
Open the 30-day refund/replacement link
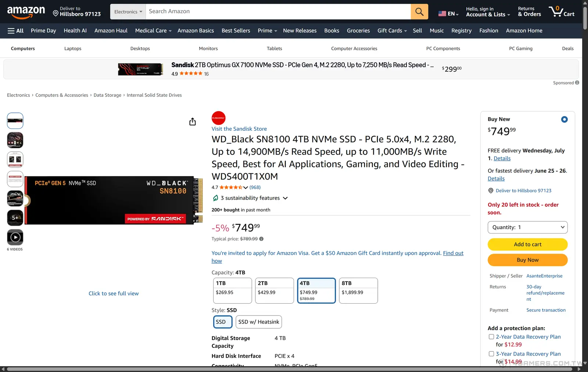[545, 293]
